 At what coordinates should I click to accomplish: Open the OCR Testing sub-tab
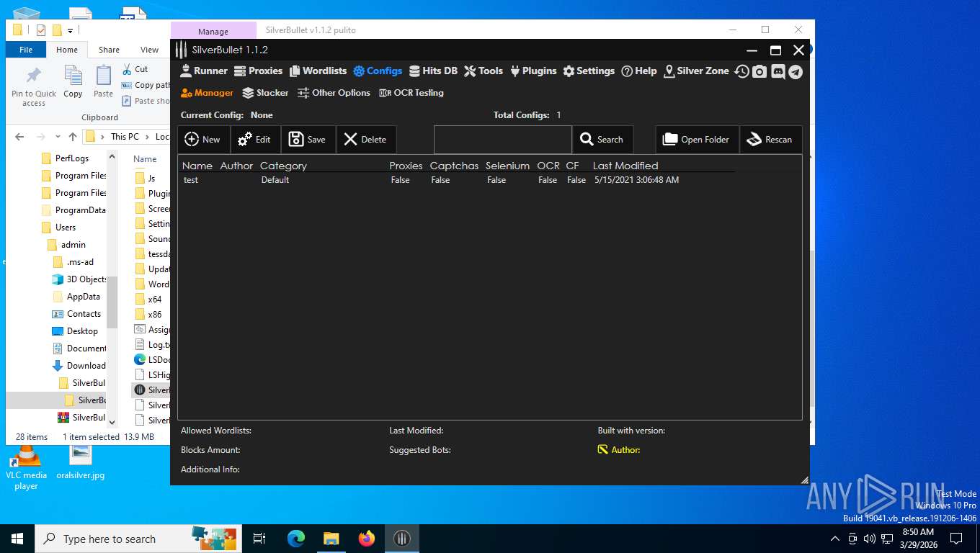coord(411,93)
